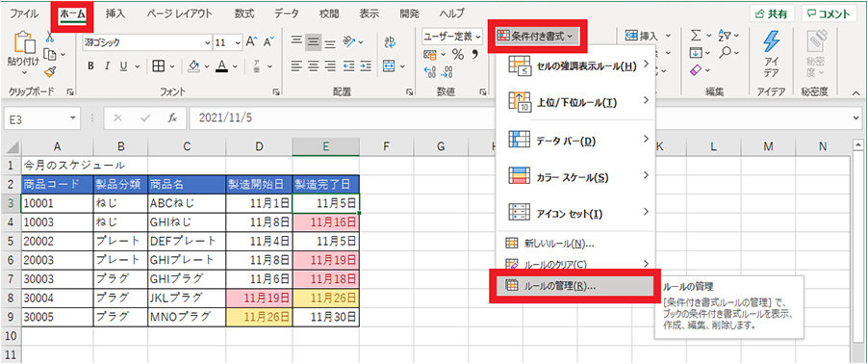The width and height of the screenshot is (868, 364).
Task: Toggle Bold formatting
Action: (x=90, y=66)
